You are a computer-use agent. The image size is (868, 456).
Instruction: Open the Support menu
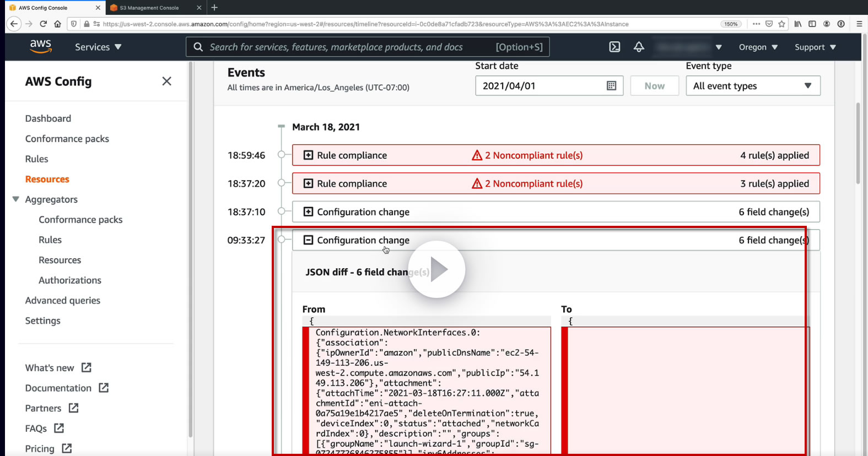pos(815,47)
